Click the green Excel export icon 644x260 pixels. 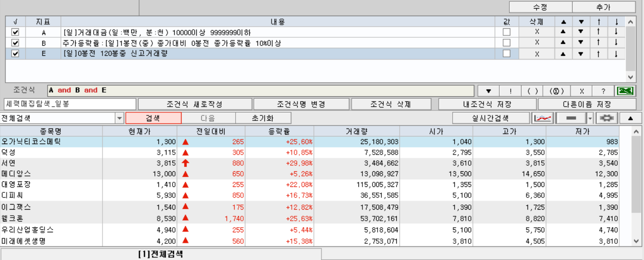coord(625,91)
